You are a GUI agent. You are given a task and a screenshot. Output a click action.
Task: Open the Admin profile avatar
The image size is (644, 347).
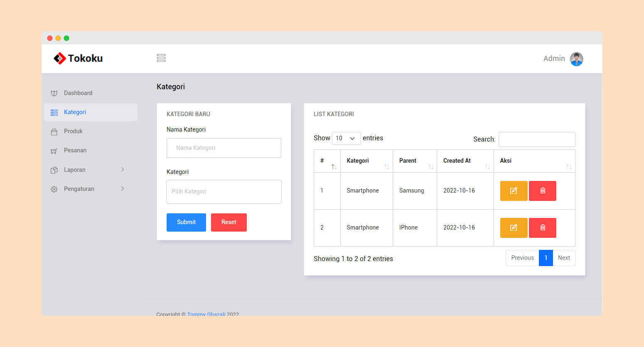pyautogui.click(x=576, y=59)
